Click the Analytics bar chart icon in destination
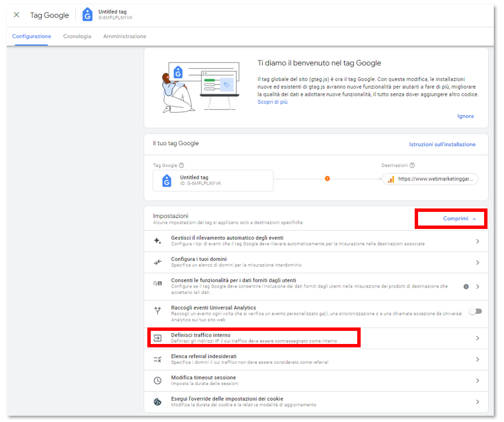 tap(391, 179)
